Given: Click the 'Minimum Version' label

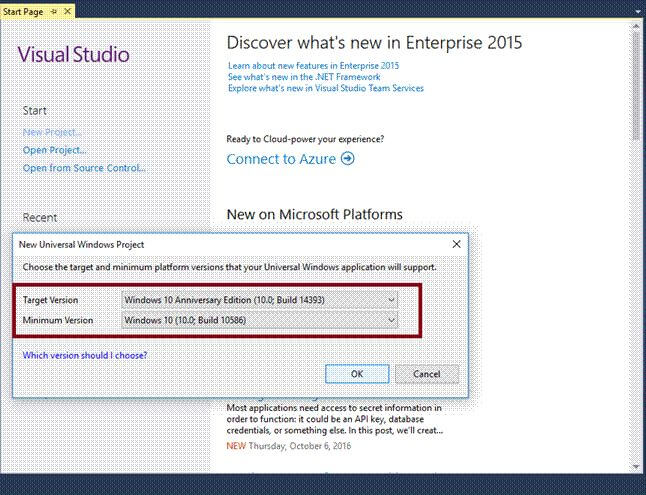Looking at the screenshot, I should click(x=58, y=320).
